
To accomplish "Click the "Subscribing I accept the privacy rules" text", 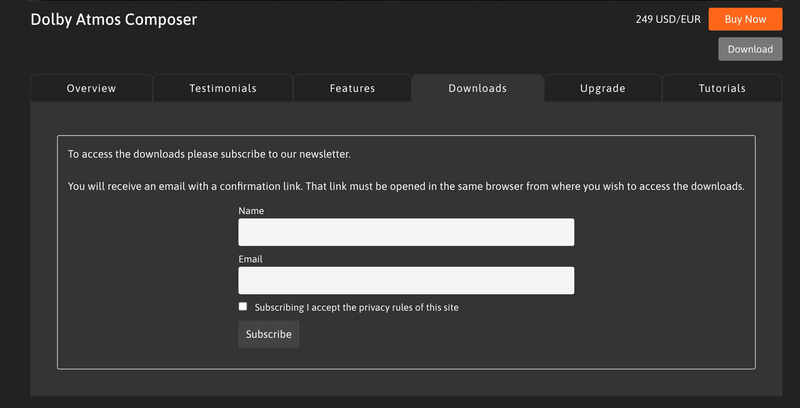I will (x=356, y=307).
